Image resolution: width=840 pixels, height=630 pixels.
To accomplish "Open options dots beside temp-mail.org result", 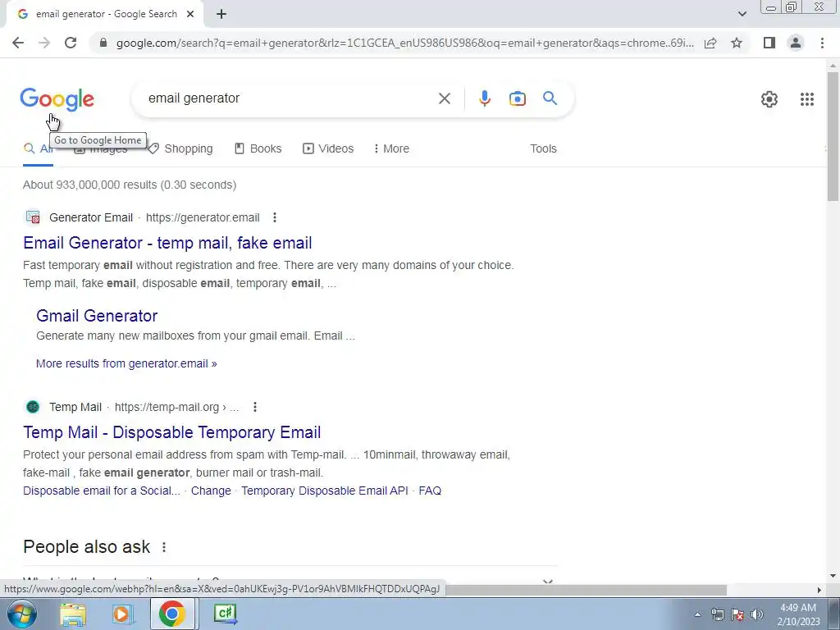I will (x=255, y=407).
